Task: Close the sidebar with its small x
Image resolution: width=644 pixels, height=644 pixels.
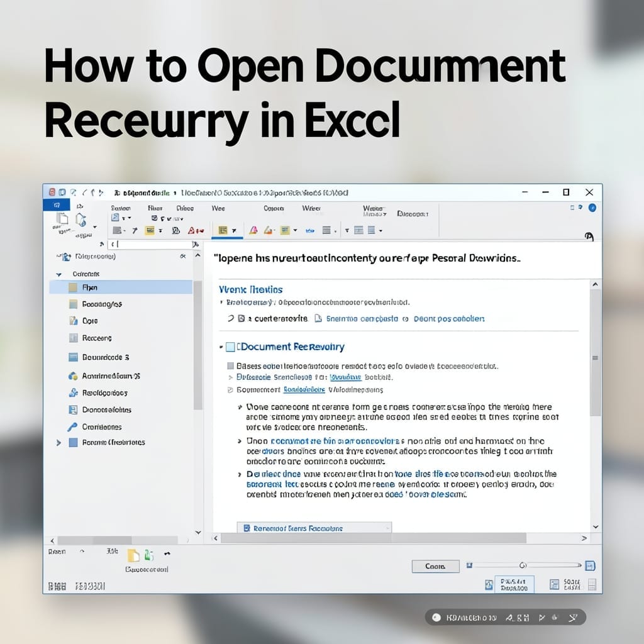Action: (183, 257)
